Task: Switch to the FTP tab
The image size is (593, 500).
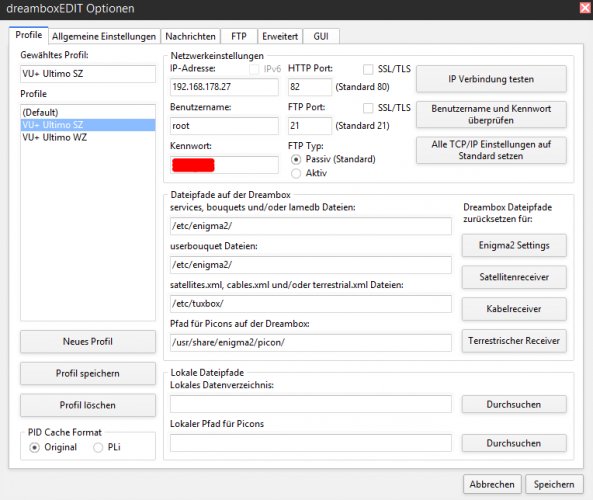Action: point(239,37)
